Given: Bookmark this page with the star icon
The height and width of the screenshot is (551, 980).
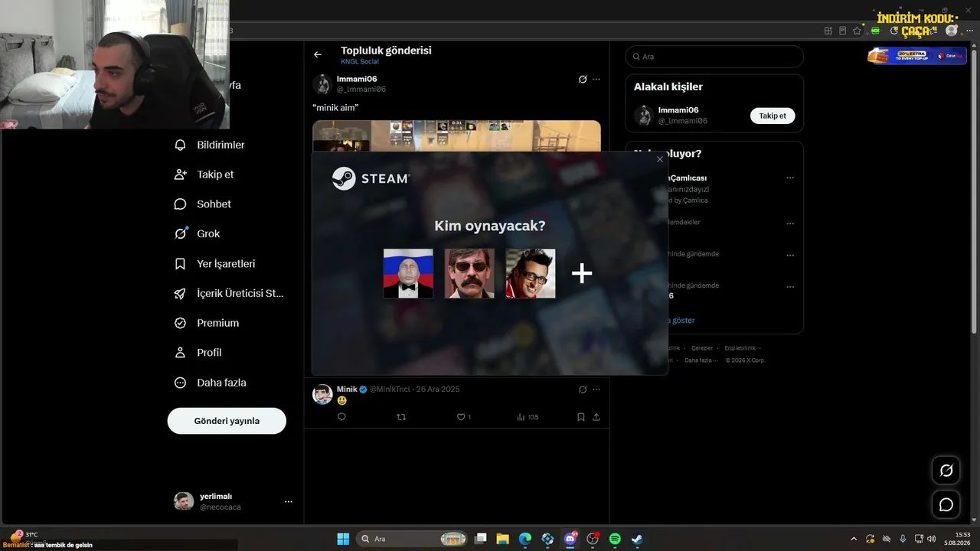Looking at the screenshot, I should tap(857, 31).
